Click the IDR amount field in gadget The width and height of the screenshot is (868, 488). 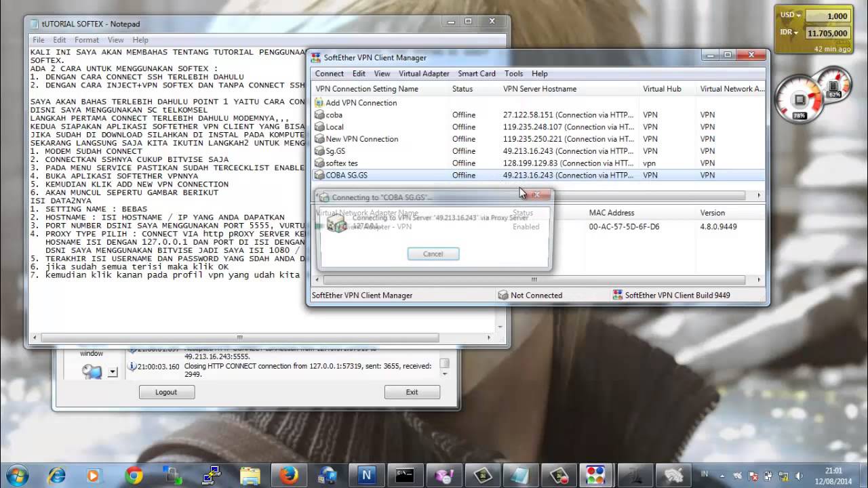click(x=827, y=33)
